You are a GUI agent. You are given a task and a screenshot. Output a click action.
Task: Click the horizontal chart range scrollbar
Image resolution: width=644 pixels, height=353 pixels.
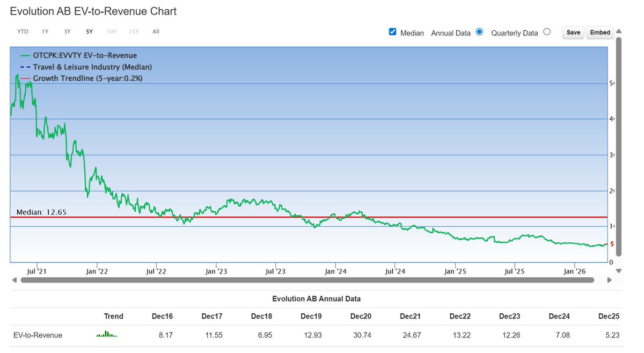[307, 280]
